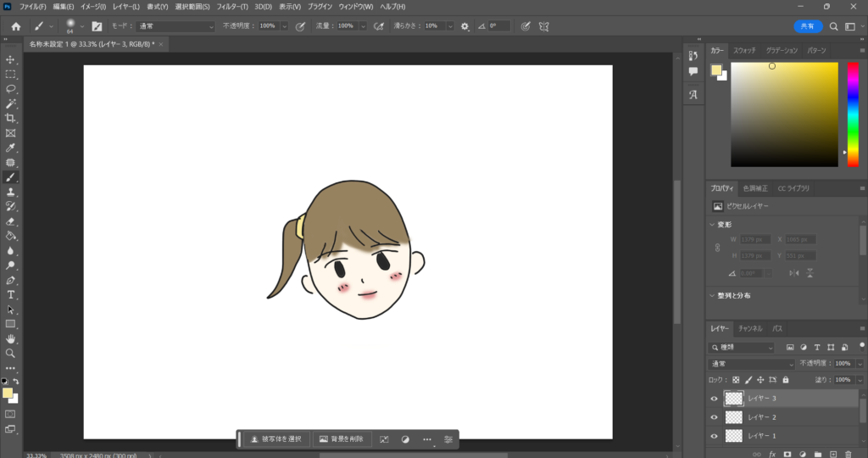Select the horizontal Type tool

coord(11,294)
